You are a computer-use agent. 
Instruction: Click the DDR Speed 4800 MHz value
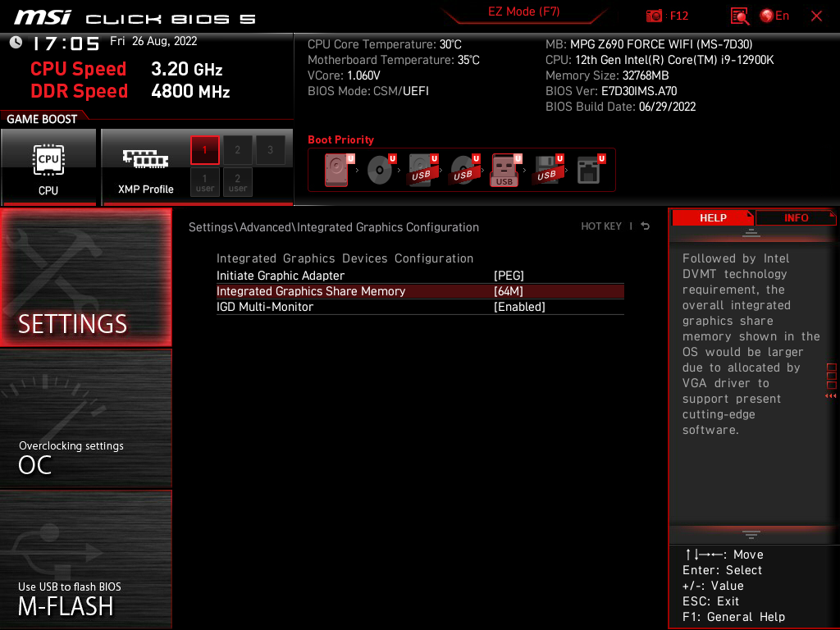click(190, 91)
